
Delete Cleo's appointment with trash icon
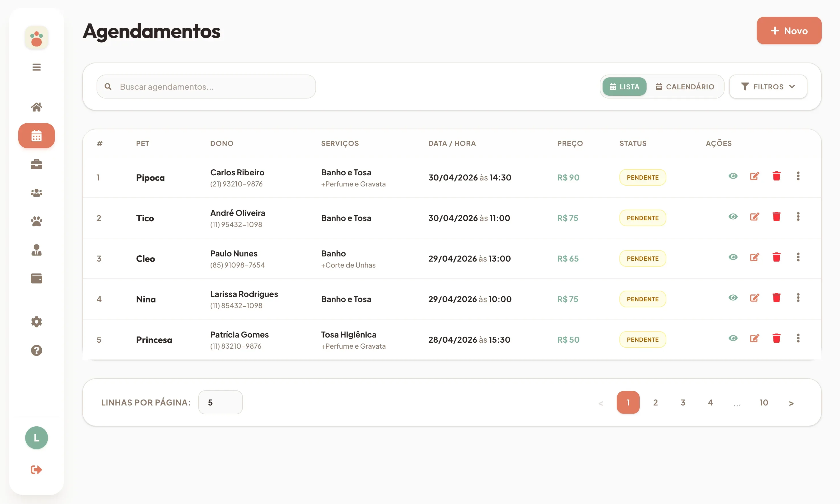(x=777, y=257)
